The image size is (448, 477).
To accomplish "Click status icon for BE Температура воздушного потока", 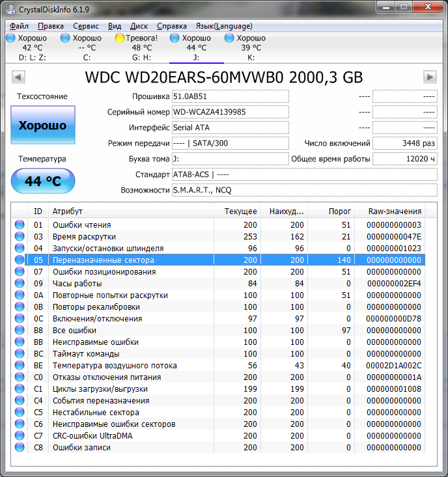I will (20, 365).
